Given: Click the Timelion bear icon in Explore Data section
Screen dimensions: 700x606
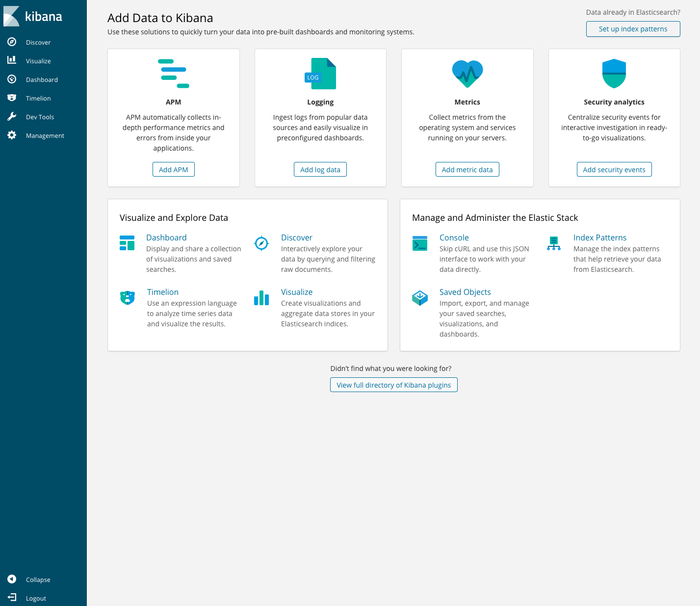Looking at the screenshot, I should pyautogui.click(x=128, y=297).
